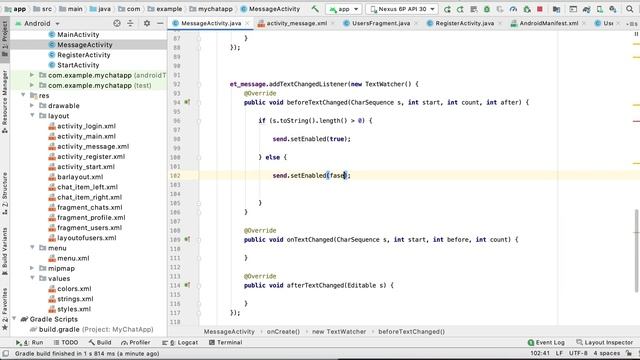
Task: Open the Layout Inspector
Action: 604,342
